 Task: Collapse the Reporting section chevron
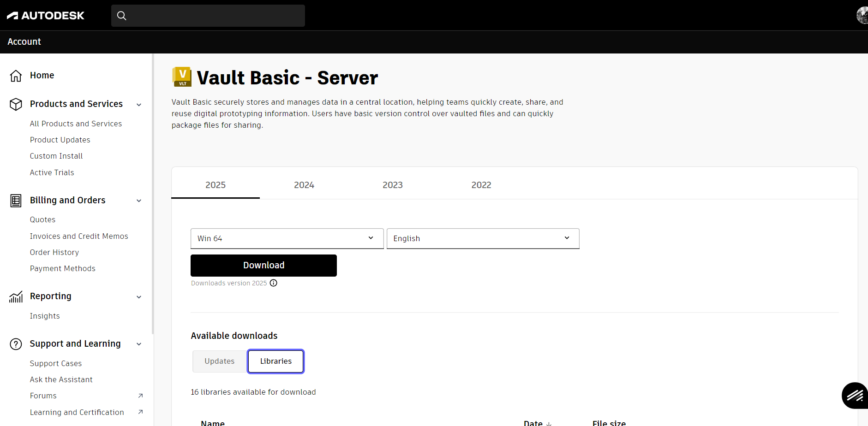(139, 297)
